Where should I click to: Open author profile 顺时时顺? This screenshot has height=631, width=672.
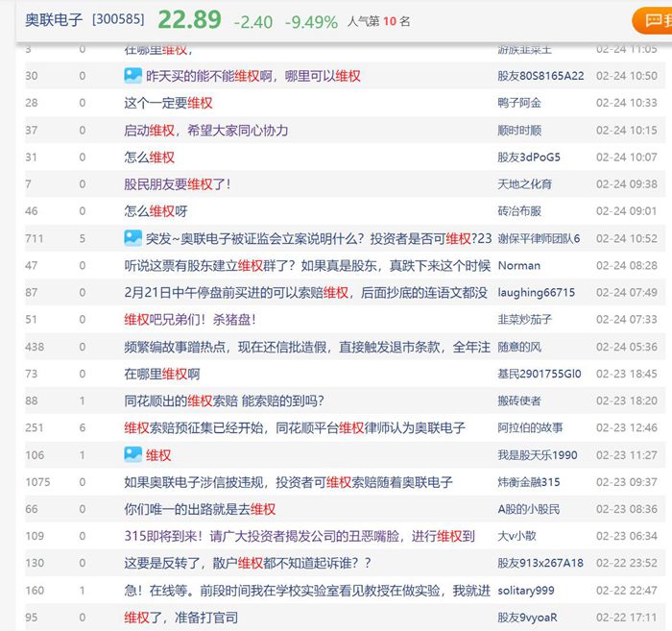point(519,130)
